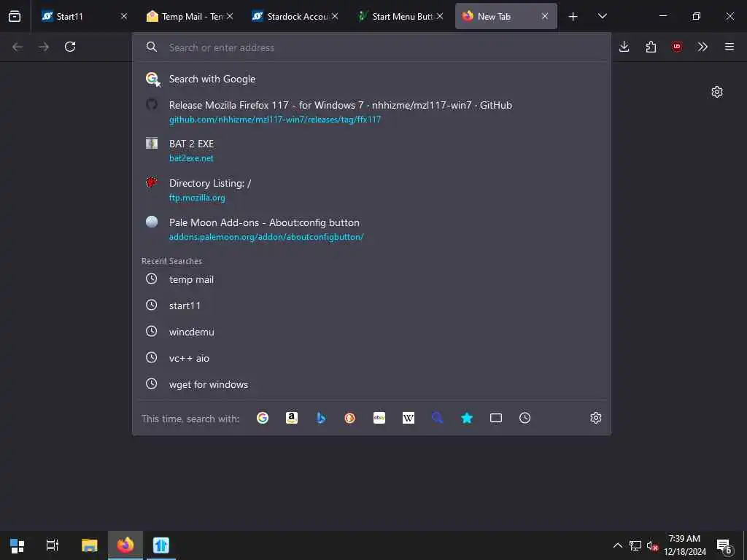The width and height of the screenshot is (747, 560).
Task: Switch to the Start Menu Button tab
Action: [x=400, y=17]
